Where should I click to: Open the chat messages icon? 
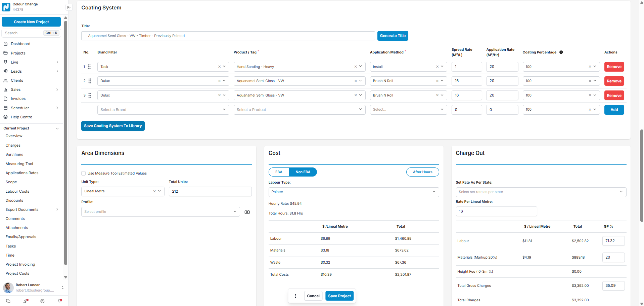point(8,301)
